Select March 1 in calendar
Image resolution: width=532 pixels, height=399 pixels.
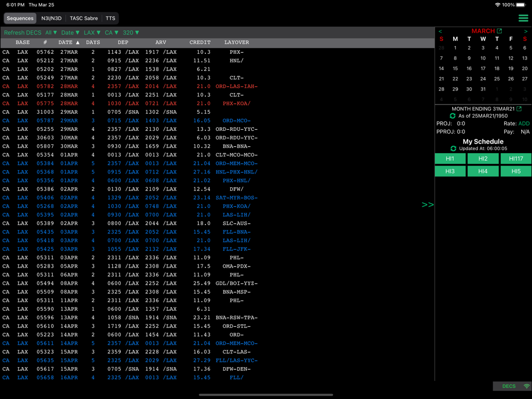(x=455, y=48)
